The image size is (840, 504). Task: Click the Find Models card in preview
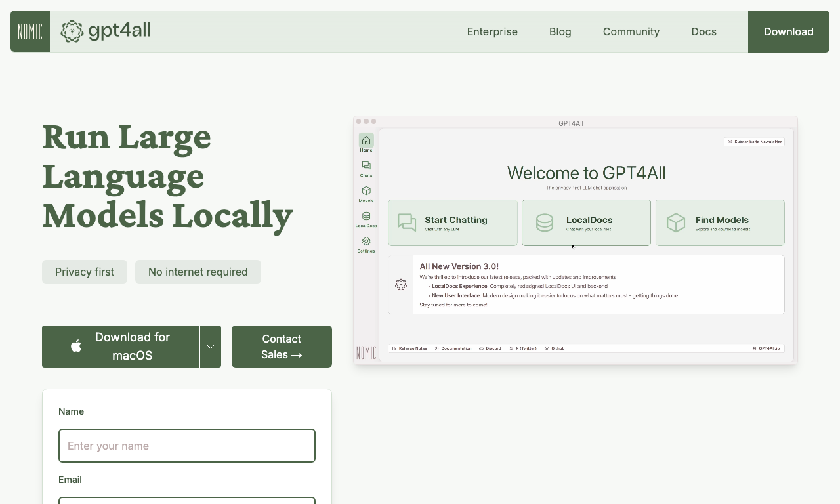click(x=720, y=222)
